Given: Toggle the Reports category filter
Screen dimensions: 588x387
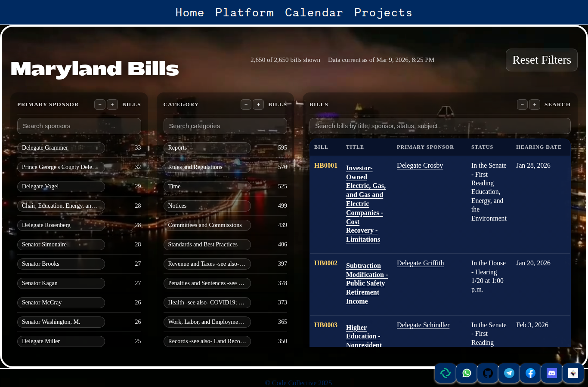Looking at the screenshot, I should [x=207, y=147].
